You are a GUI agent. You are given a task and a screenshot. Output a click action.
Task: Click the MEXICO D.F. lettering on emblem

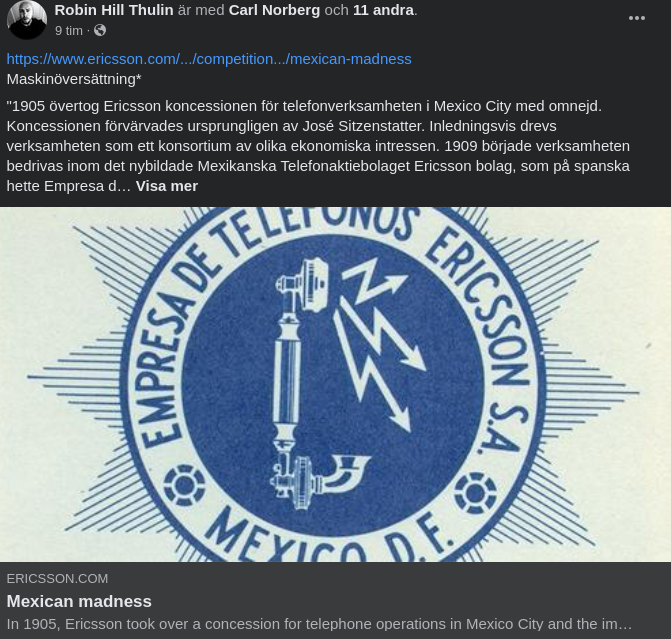click(329, 535)
